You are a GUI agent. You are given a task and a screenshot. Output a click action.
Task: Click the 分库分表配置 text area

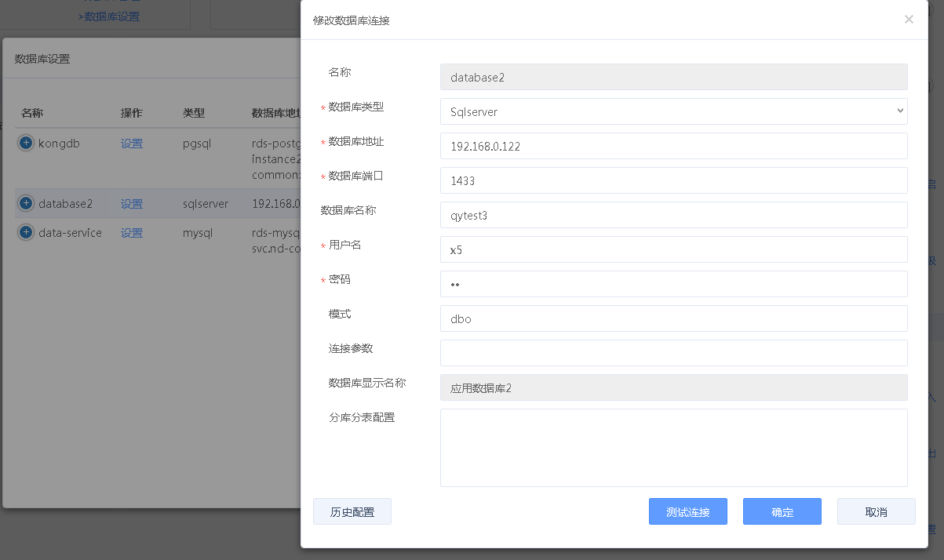[673, 447]
